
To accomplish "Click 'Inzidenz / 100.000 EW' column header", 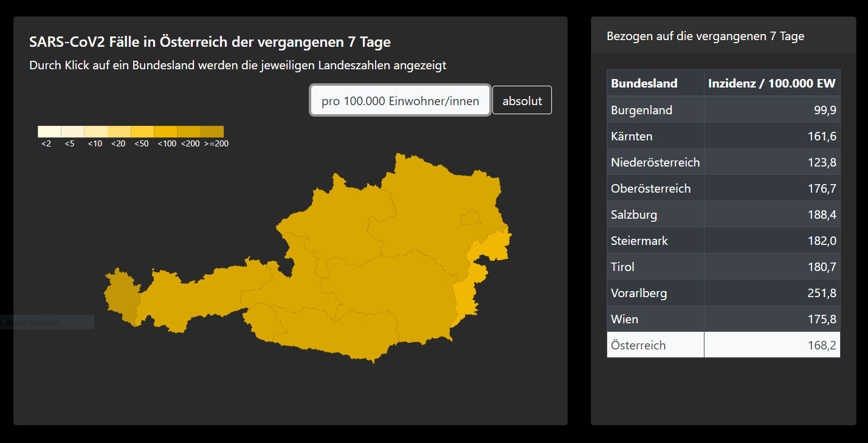I will point(771,83).
